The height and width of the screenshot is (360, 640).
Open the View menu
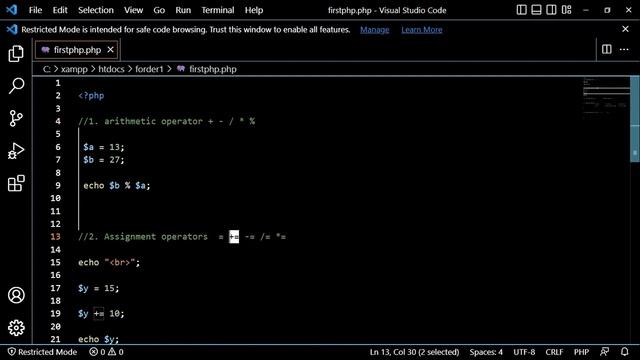pyautogui.click(x=133, y=10)
